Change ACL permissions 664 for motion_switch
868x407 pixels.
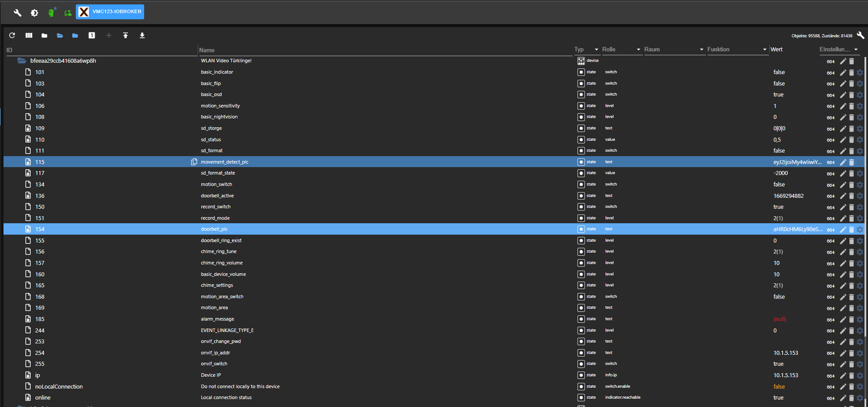coord(831,185)
